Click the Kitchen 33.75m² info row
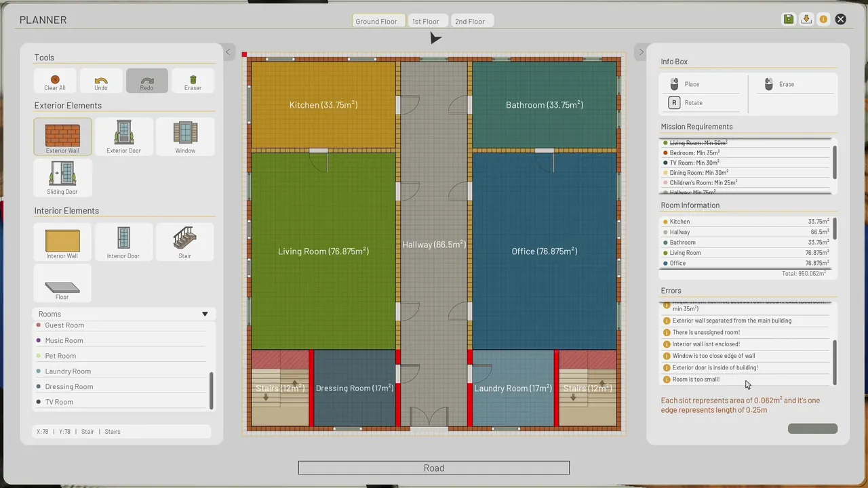This screenshot has width=868, height=488. pyautogui.click(x=746, y=222)
